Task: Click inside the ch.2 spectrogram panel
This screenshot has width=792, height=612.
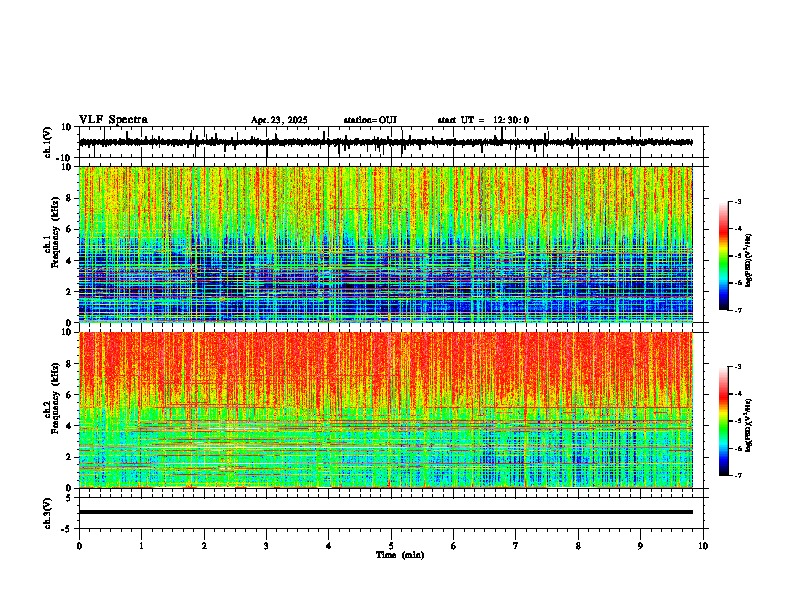Action: click(385, 410)
